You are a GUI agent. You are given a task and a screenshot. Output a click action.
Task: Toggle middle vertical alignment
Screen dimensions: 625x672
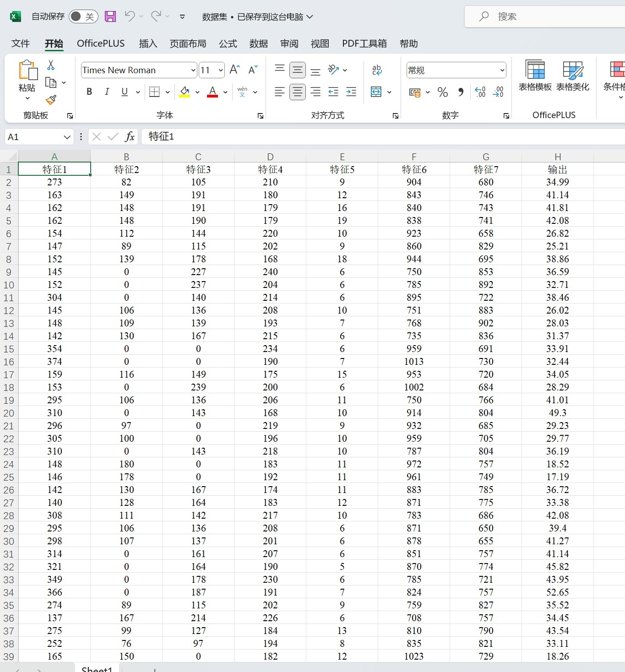point(298,70)
